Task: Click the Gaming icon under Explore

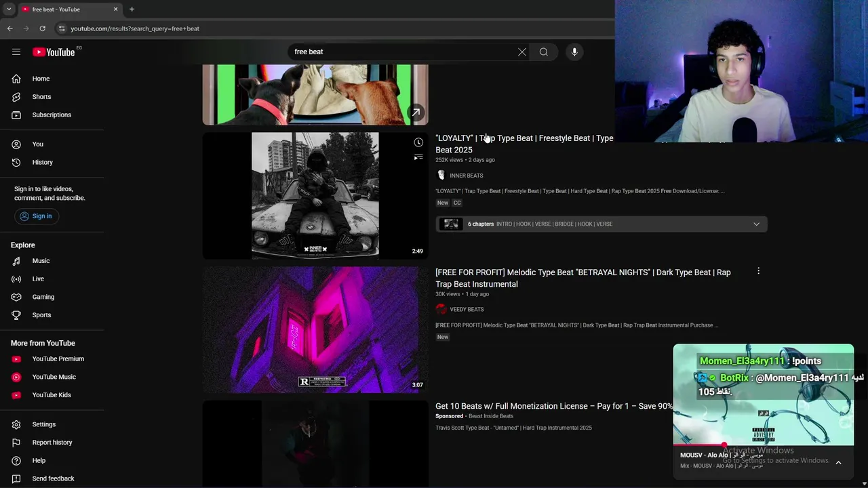Action: [x=16, y=297]
